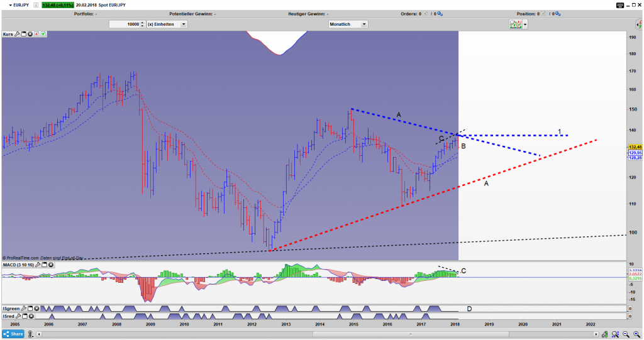The width and height of the screenshot is (644, 340).
Task: Click the 2012 year on time axis
Action: click(252, 324)
